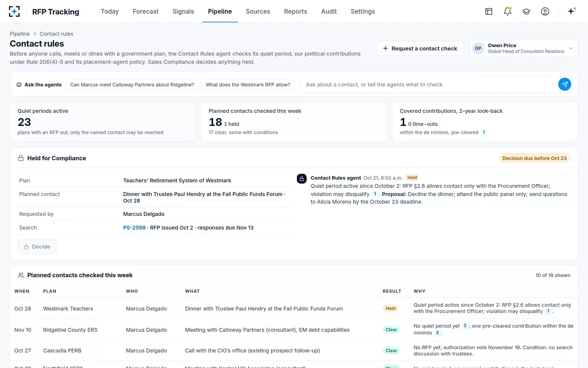Click citation badge 1 beside pre-cleared
588x368 pixels.
(484, 132)
